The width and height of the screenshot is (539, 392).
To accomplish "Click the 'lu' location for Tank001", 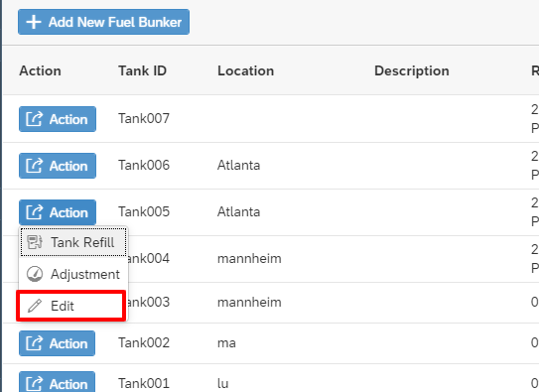I will [x=222, y=383].
